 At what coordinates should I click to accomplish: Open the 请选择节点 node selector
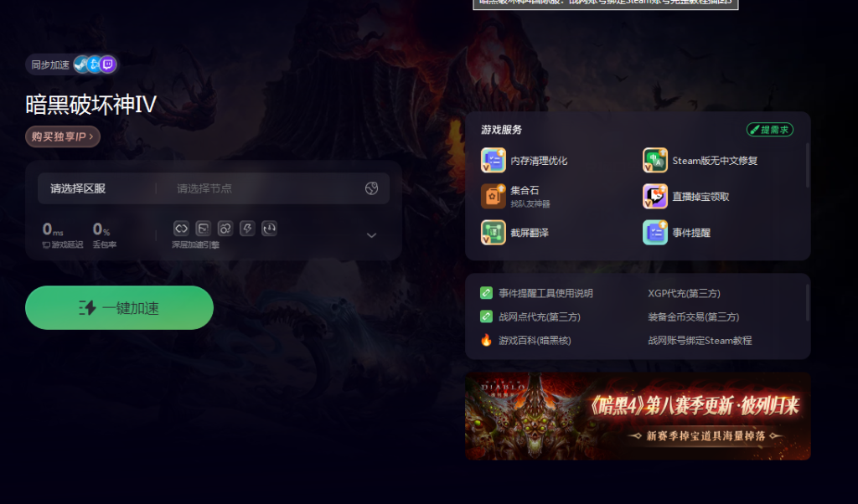[204, 188]
